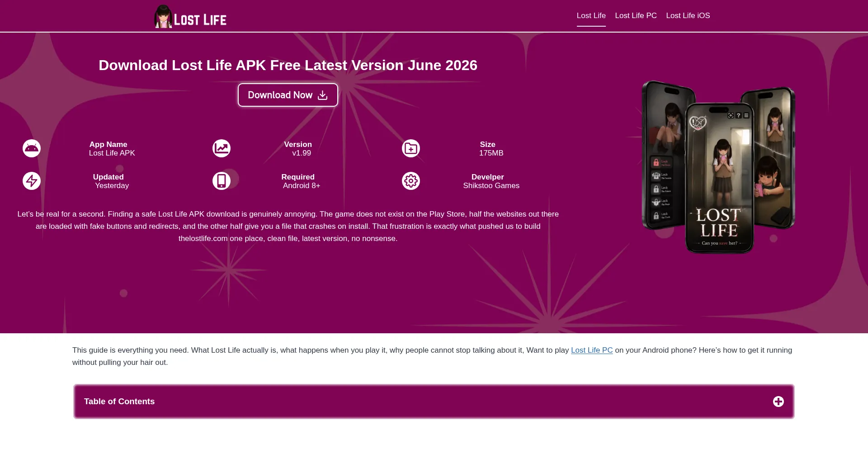Click the lightning bolt icon beside Updated
Viewport: 868px width, 449px height.
coord(32,181)
